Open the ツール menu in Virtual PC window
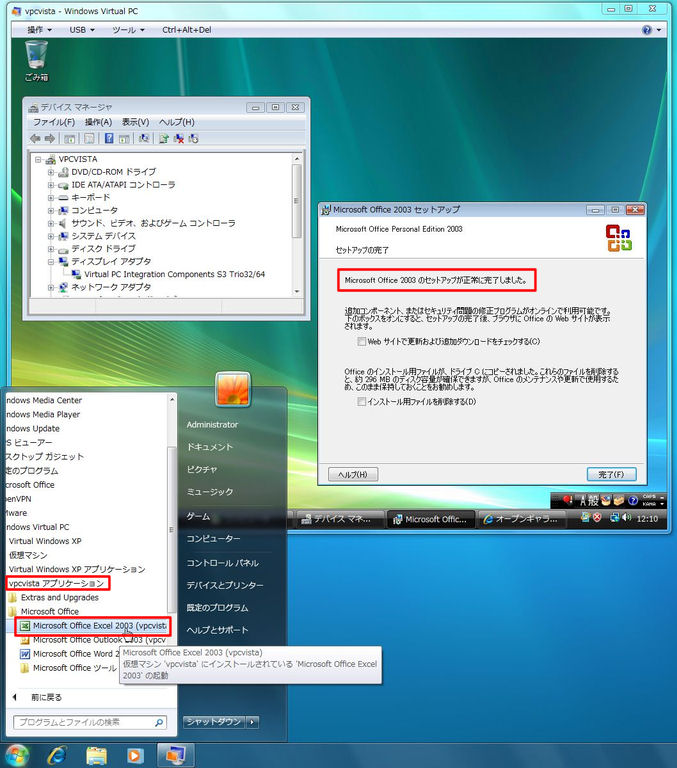The image size is (677, 768). tap(128, 30)
